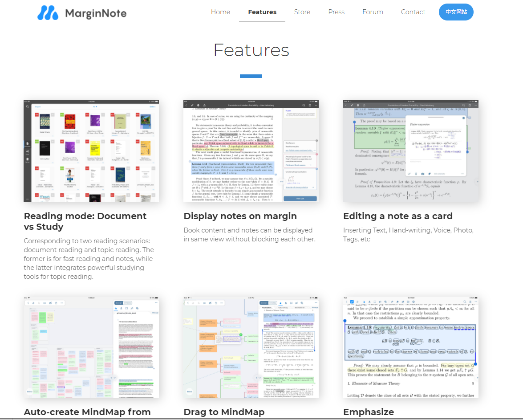Click the 'Corresponding to two reading scenarios' paragraph
This screenshot has width=523, height=420.
[x=89, y=259]
